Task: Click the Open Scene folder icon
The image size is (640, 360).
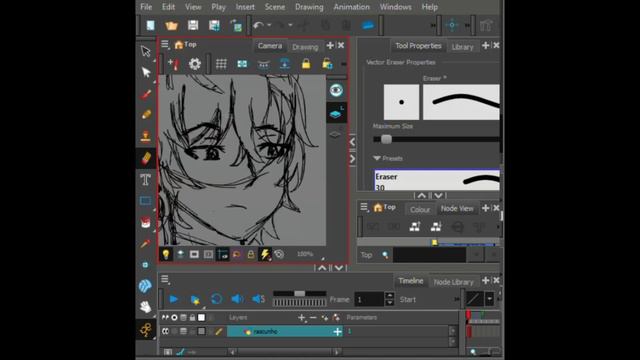Action: coord(172,26)
